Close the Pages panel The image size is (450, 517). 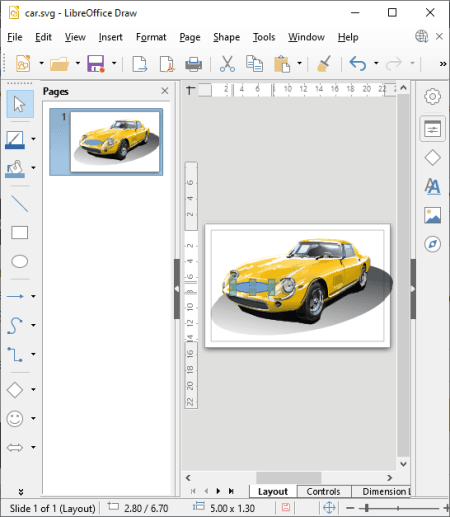[165, 91]
